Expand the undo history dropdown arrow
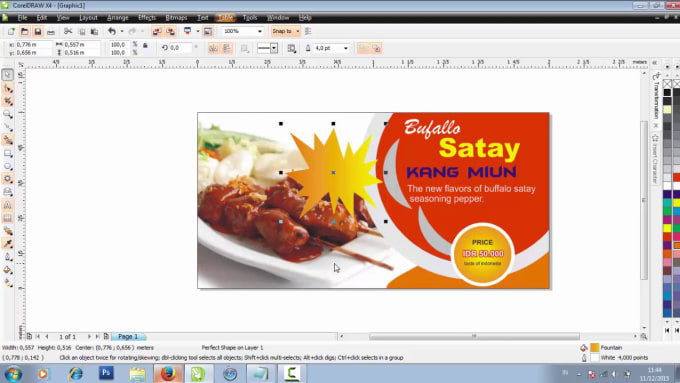Screen dimensions: 680x383 pyautogui.click(x=122, y=31)
